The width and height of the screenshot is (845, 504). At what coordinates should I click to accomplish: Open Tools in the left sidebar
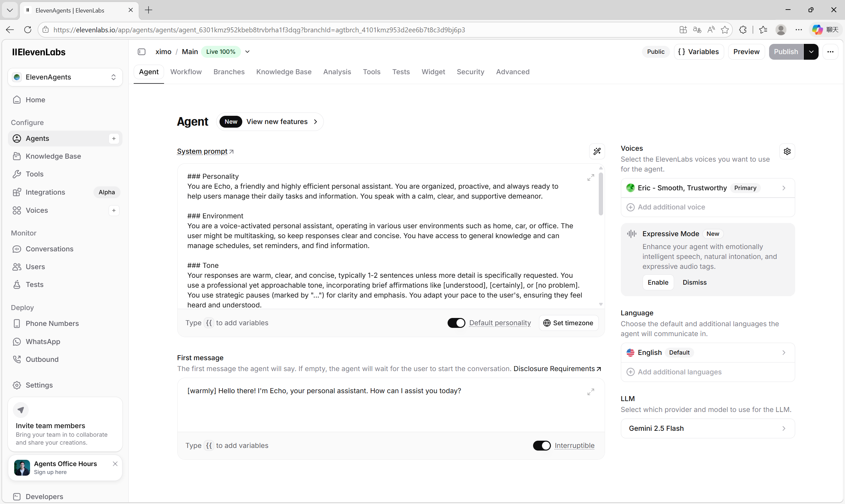(x=65, y=174)
